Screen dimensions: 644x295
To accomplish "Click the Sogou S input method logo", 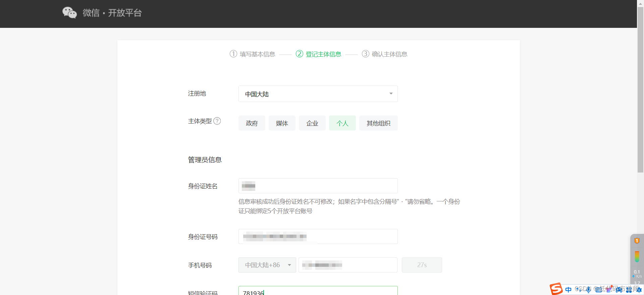I will (556, 289).
